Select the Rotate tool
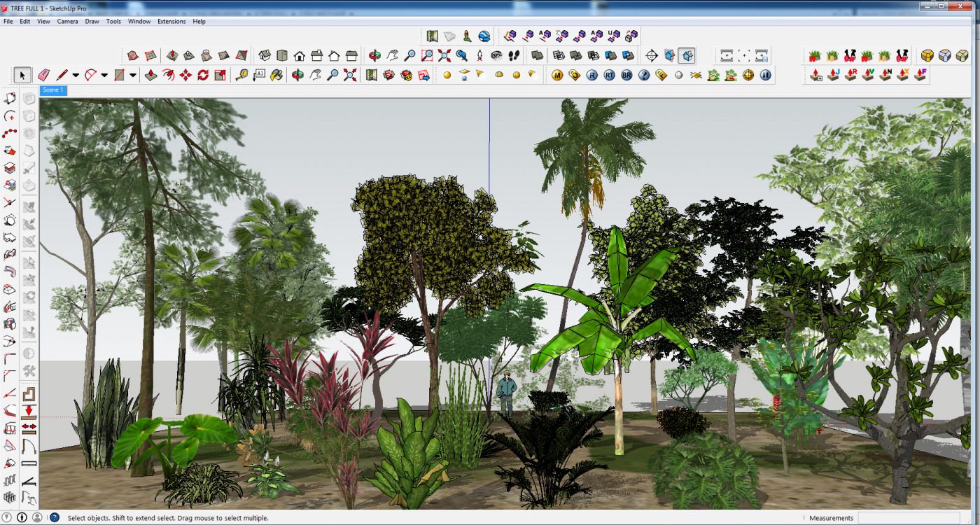The width and height of the screenshot is (980, 525). click(203, 75)
